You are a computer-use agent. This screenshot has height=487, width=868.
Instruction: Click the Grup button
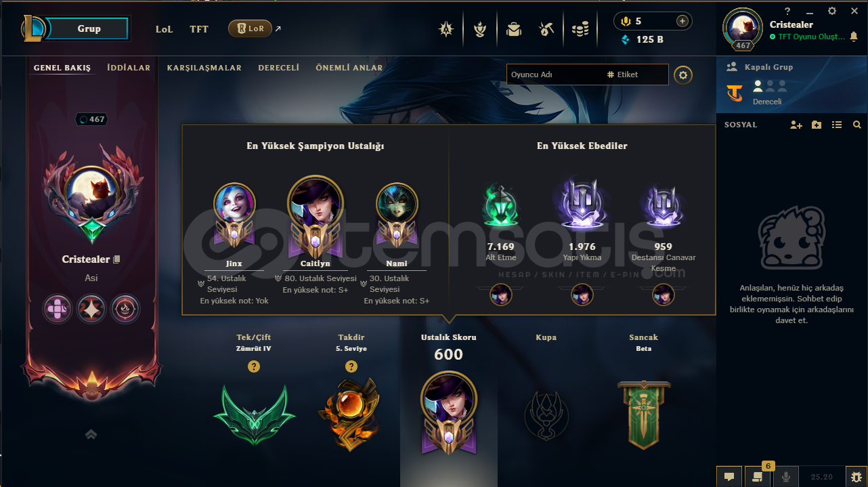pyautogui.click(x=89, y=28)
